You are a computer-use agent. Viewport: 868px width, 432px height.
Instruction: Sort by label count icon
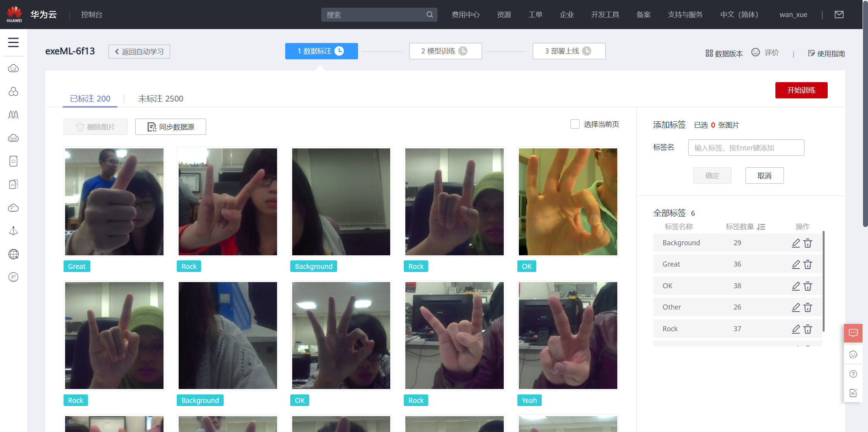click(761, 227)
